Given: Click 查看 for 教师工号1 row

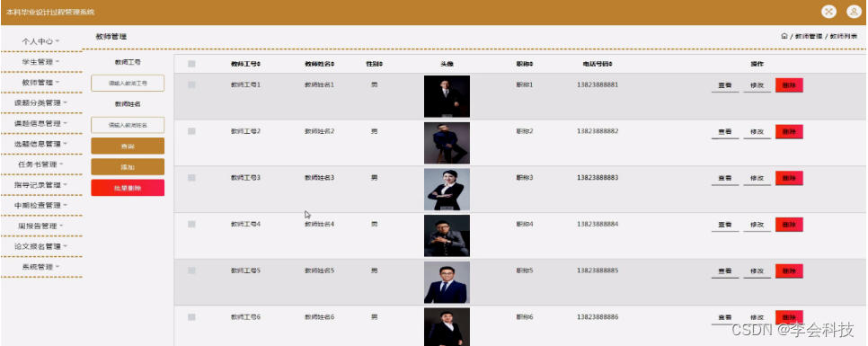Looking at the screenshot, I should click(725, 85).
